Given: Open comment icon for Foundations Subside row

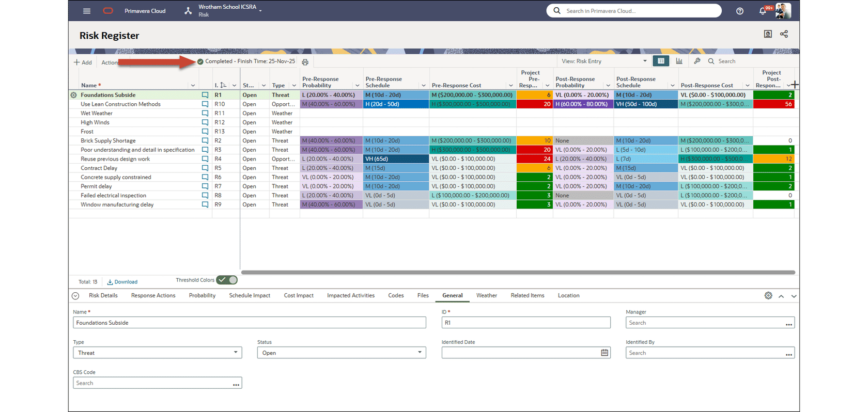Looking at the screenshot, I should [205, 95].
